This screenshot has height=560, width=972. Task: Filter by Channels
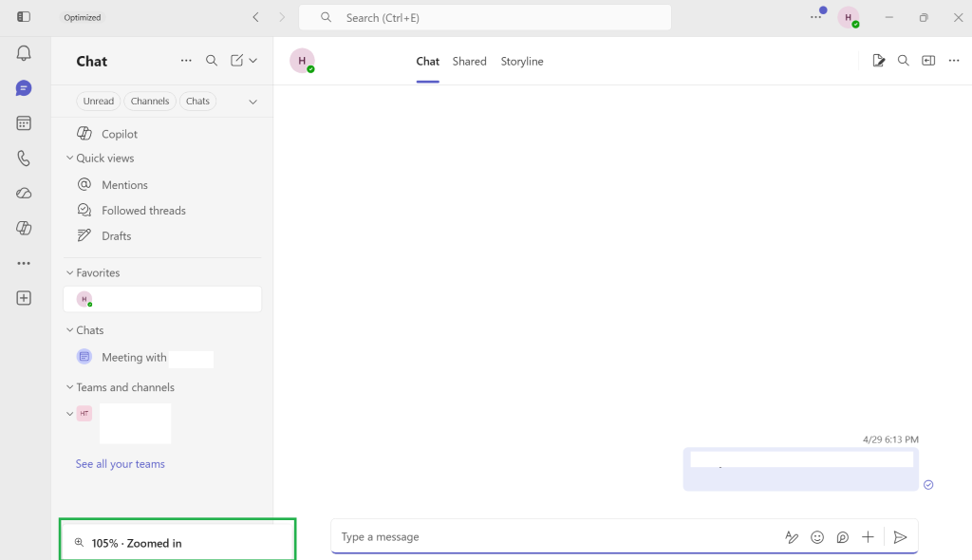(x=150, y=102)
